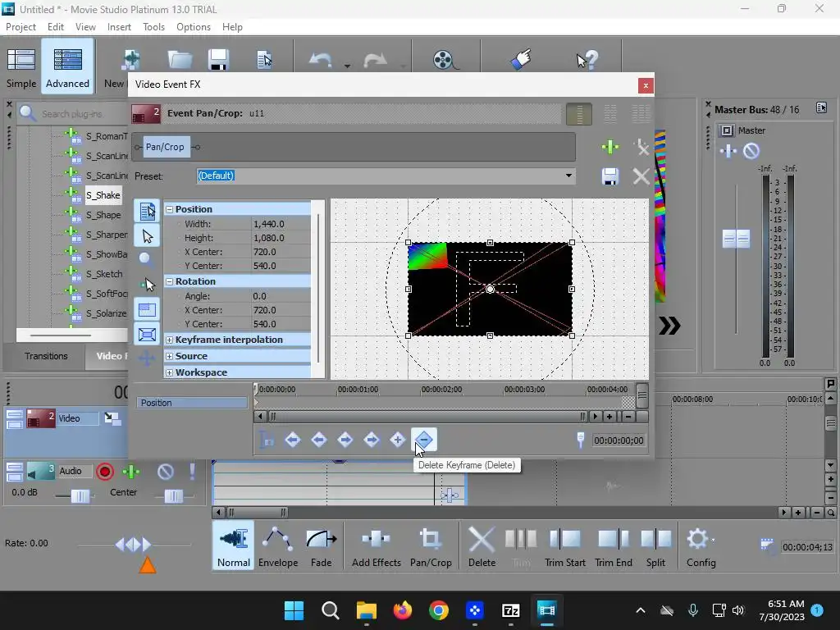Click the Trim Start button
Image resolution: width=840 pixels, height=630 pixels.
tap(564, 546)
